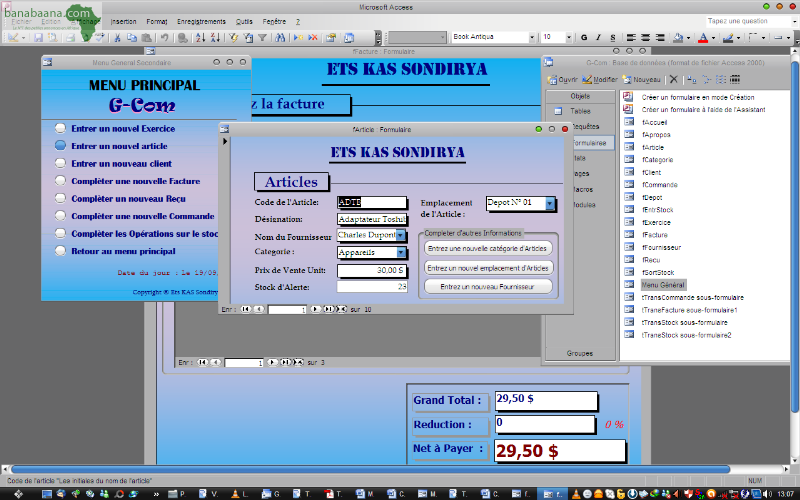The height and width of the screenshot is (500, 800).
Task: Open Find with the binoculars icon
Action: pos(280,37)
